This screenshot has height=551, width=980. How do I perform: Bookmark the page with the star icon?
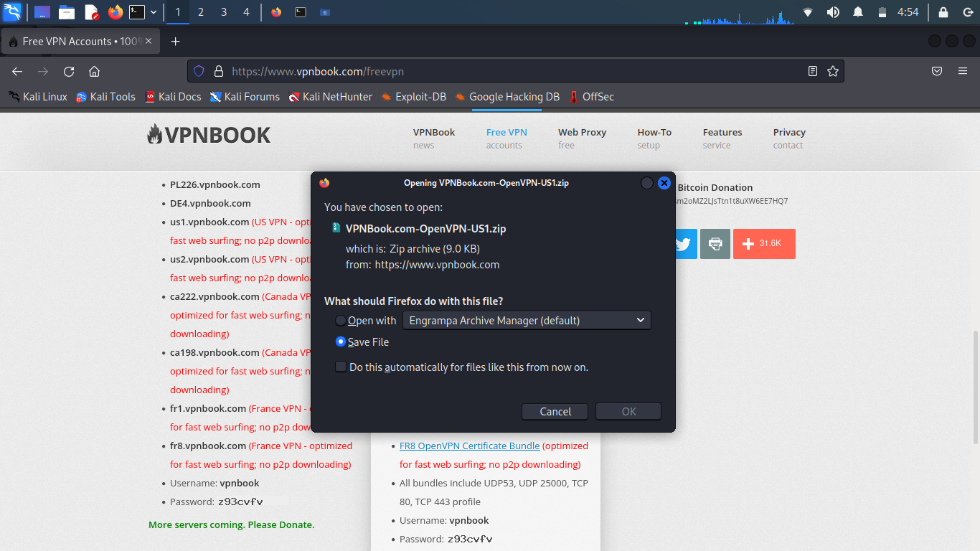[x=832, y=71]
